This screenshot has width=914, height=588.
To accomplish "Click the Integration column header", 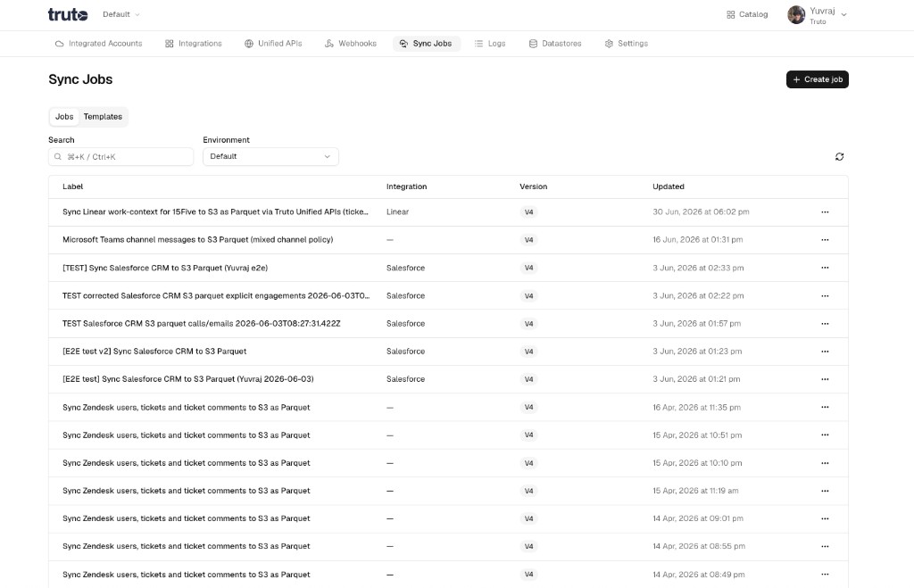I will pyautogui.click(x=406, y=186).
